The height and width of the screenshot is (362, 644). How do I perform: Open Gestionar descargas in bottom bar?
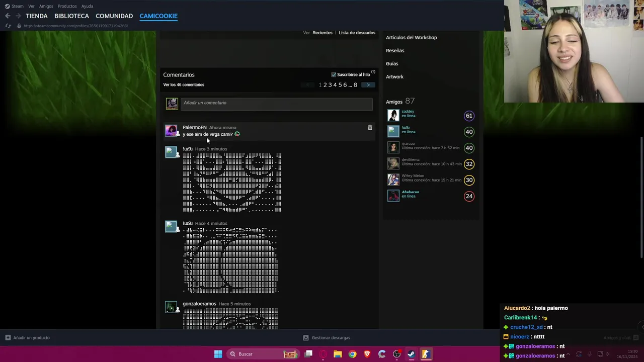327,338
